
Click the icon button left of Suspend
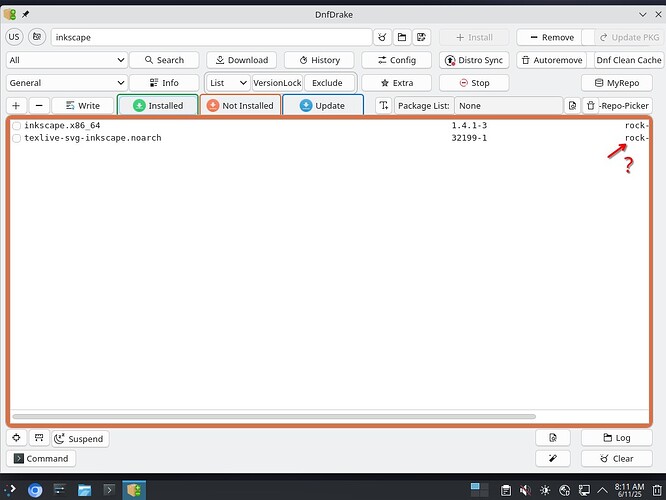pos(39,438)
